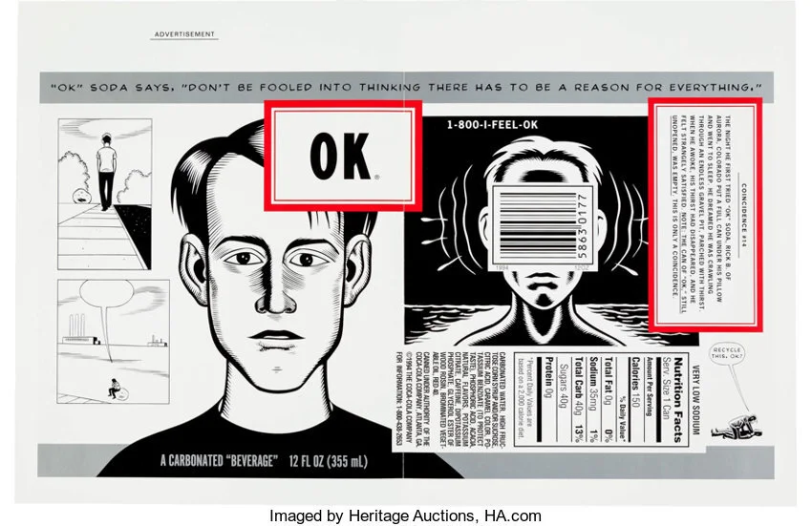Click the small seated figure in factory panel
This screenshot has width=812, height=526.
pos(114,389)
